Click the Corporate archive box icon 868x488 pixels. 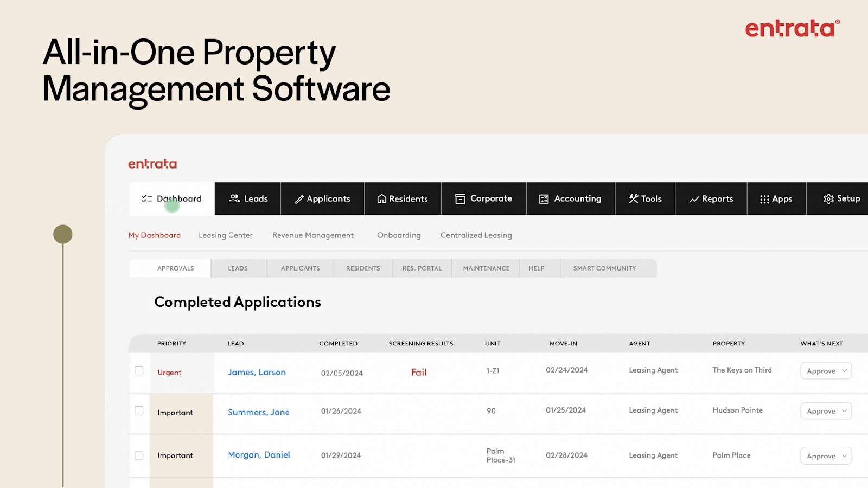(460, 199)
